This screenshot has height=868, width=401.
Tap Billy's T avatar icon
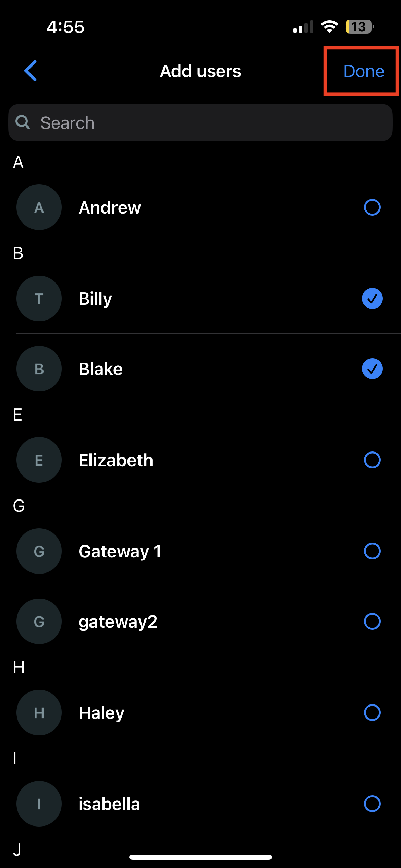point(39,299)
